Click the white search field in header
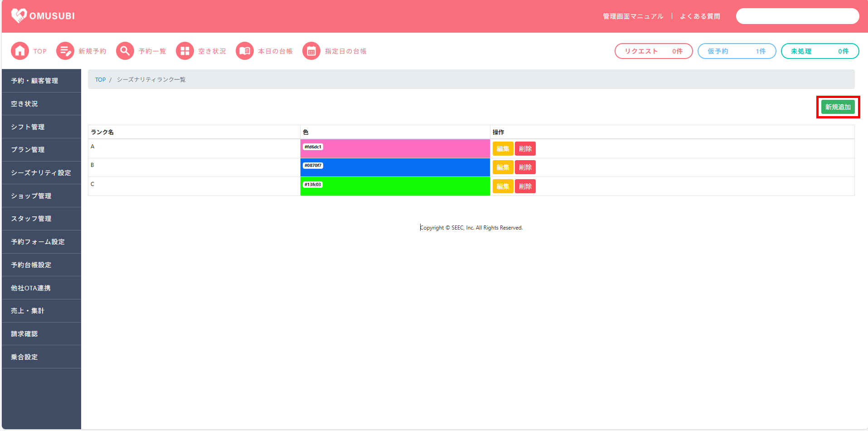 [x=797, y=16]
